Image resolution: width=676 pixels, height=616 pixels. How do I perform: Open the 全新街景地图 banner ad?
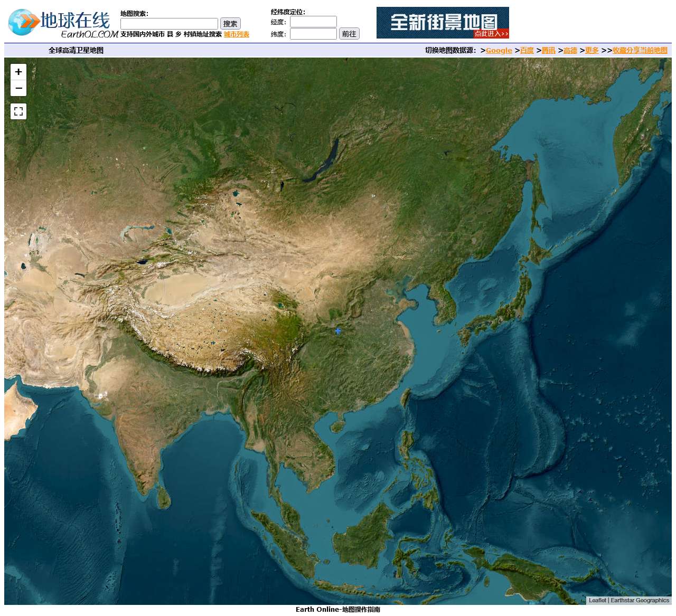pyautogui.click(x=443, y=23)
